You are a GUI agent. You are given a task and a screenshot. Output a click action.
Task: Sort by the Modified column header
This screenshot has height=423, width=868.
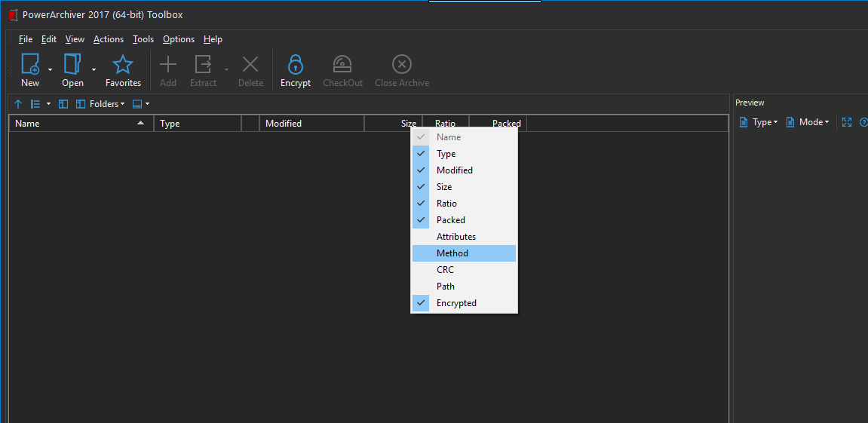[311, 124]
